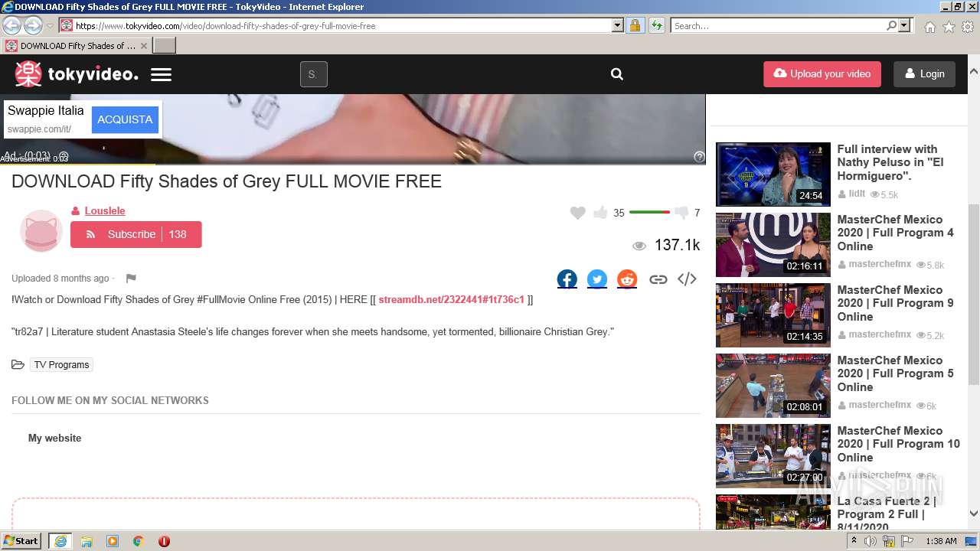
Task: Expand the address bar dropdown arrow
Action: point(618,25)
